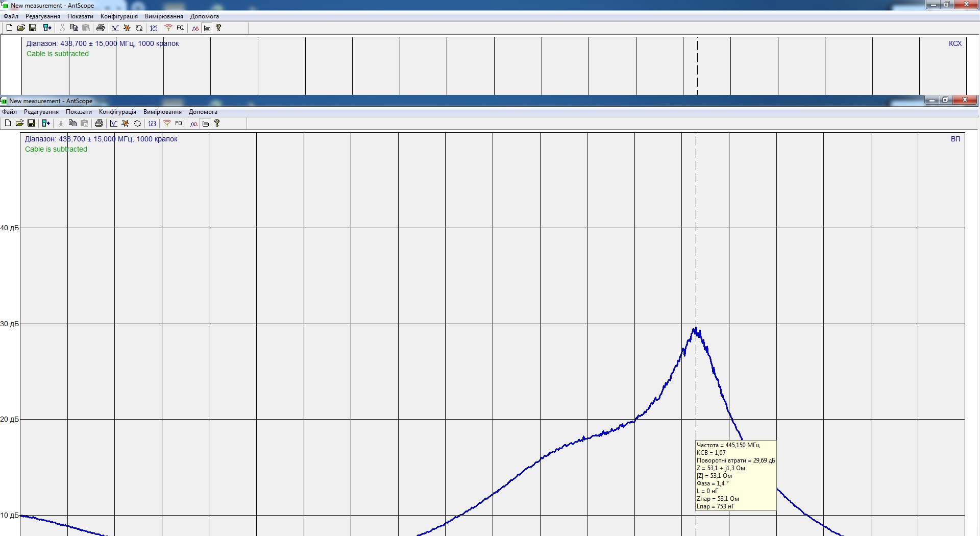Click the Copy icon in the КСХ window toolbar
The height and width of the screenshot is (536, 980).
click(x=74, y=28)
